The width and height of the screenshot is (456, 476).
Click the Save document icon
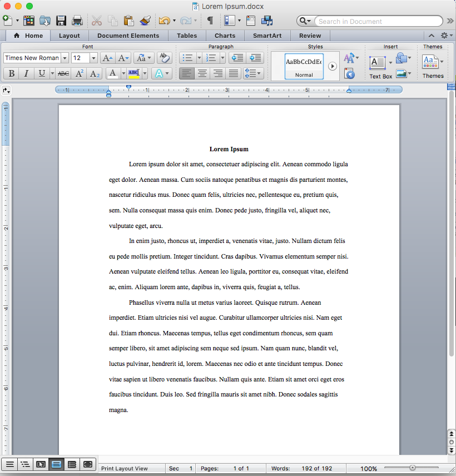[61, 21]
